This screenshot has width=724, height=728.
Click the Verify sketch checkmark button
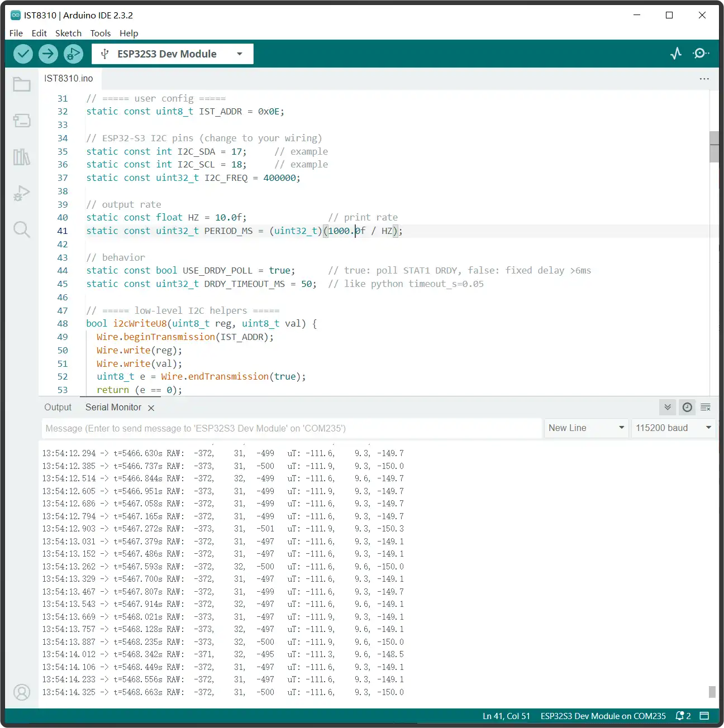(23, 54)
